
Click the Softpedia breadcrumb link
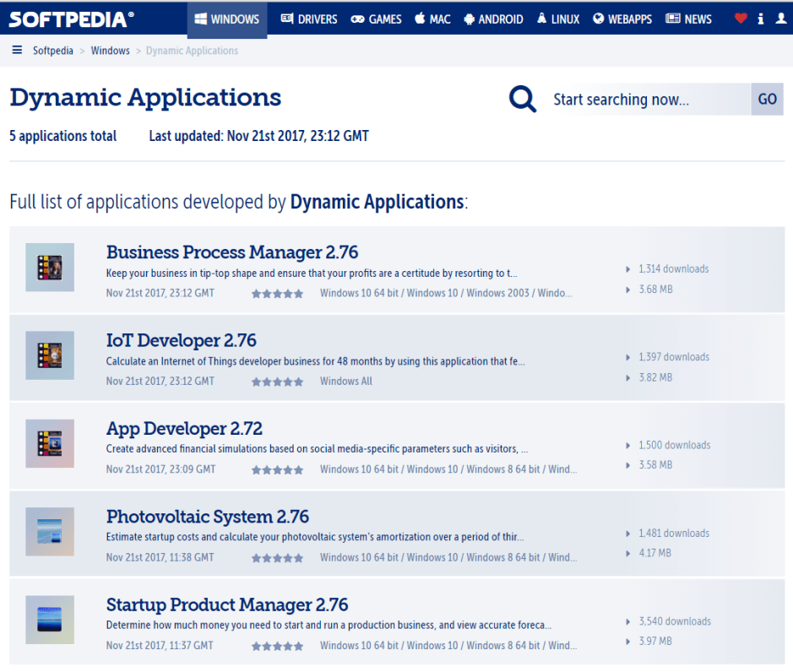click(53, 51)
